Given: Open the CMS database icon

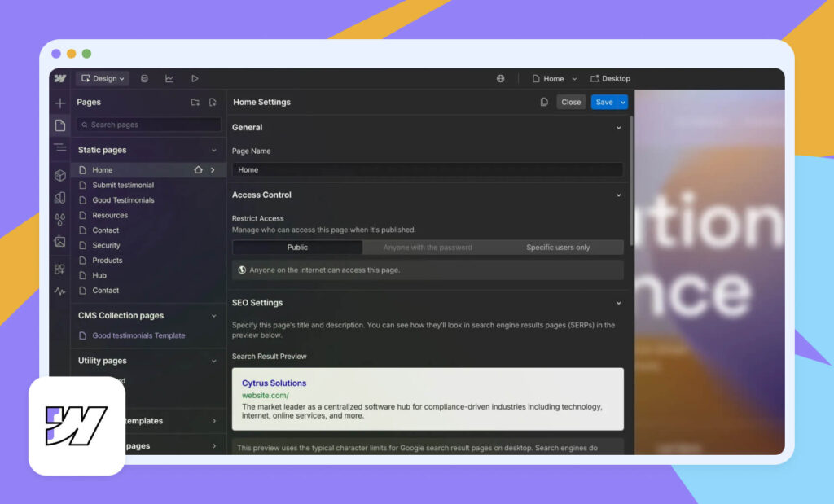Looking at the screenshot, I should (144, 79).
